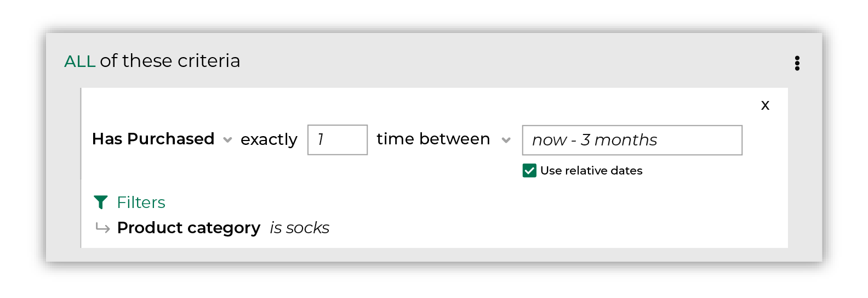This screenshot has height=298, width=868.
Task: Click the now - 3 months date field
Action: click(x=632, y=140)
